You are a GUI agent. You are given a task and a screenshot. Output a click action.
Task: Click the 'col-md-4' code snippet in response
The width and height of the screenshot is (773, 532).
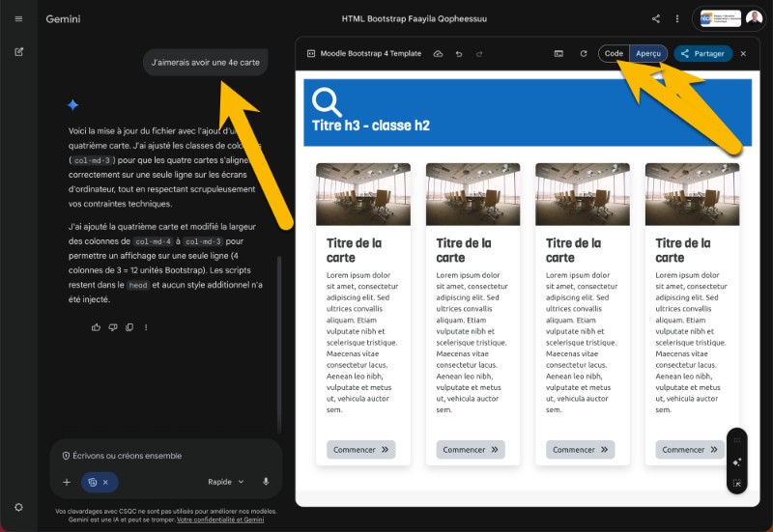point(153,241)
